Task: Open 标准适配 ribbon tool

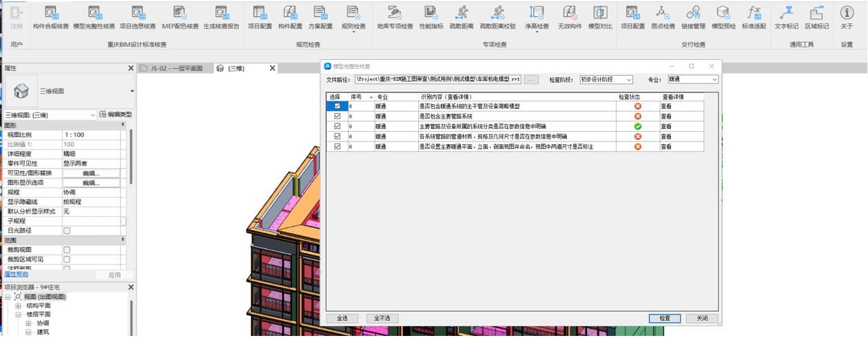Action: [754, 18]
